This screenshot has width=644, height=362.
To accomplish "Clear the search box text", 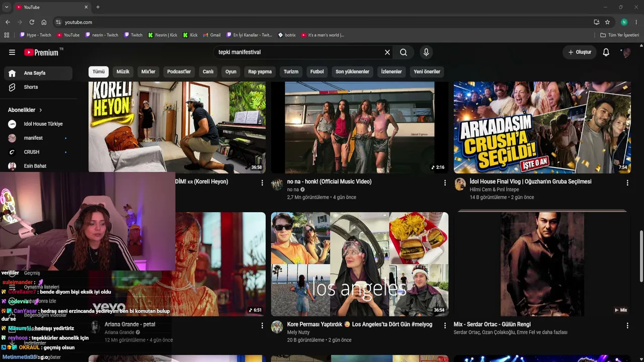I will click(x=387, y=52).
